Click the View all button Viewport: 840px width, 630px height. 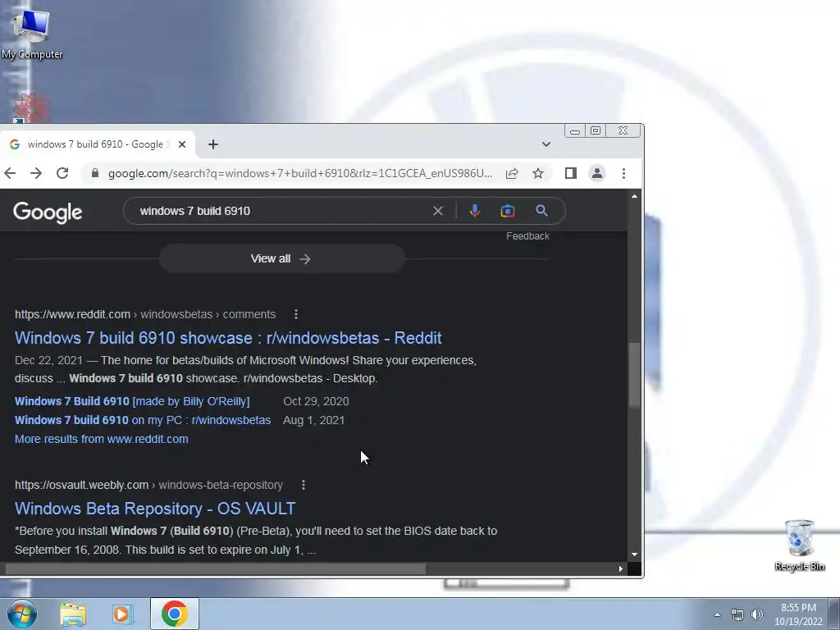click(x=282, y=258)
